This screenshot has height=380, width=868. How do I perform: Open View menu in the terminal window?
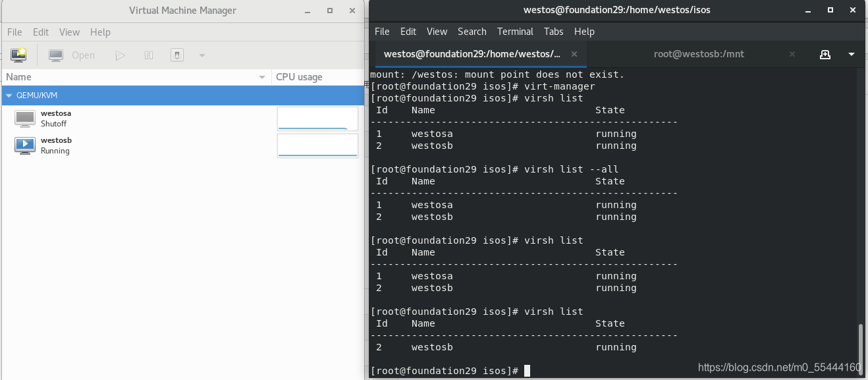(437, 31)
